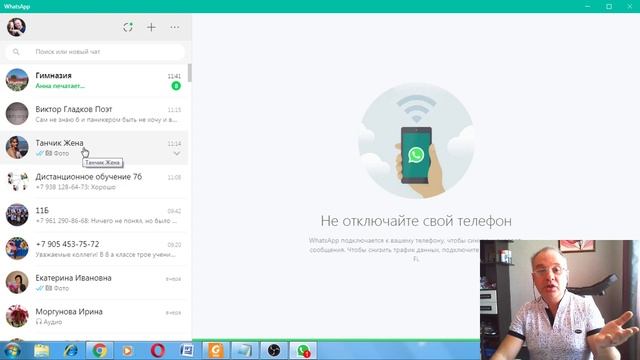Focus the search or new chat field
640x360 pixels.
pyautogui.click(x=95, y=52)
